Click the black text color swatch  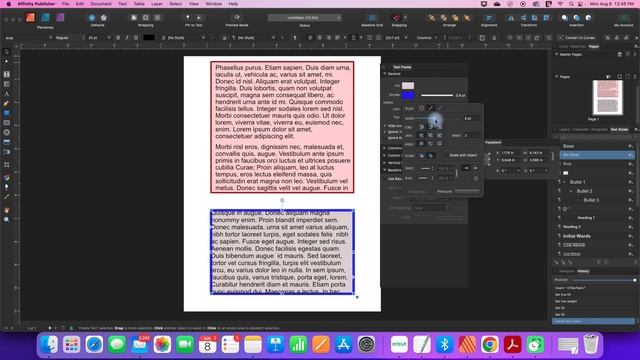(149, 38)
